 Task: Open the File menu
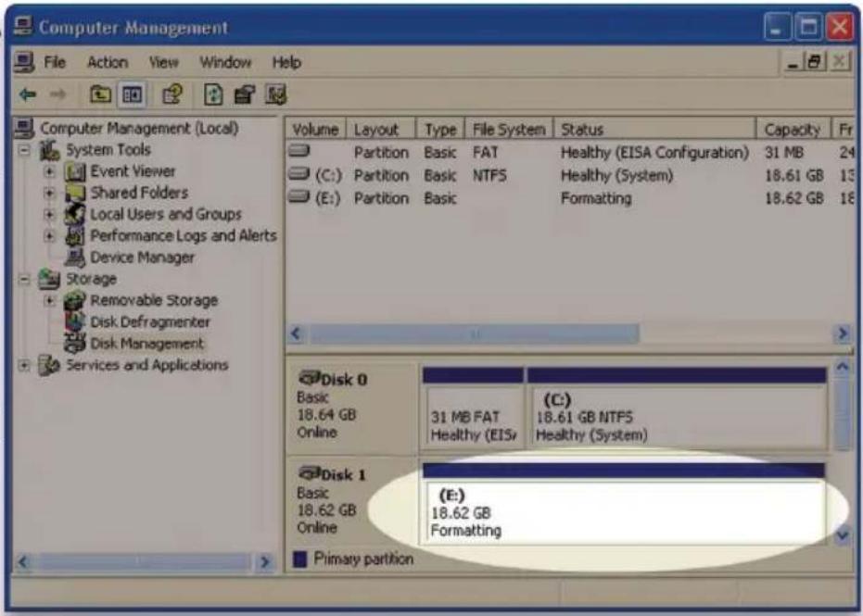click(x=55, y=62)
